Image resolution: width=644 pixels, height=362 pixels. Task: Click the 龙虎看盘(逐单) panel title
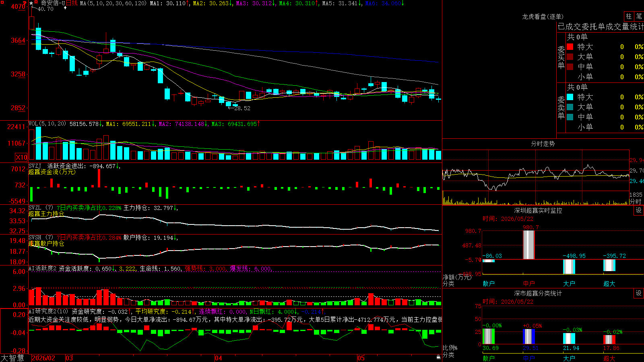click(x=543, y=16)
